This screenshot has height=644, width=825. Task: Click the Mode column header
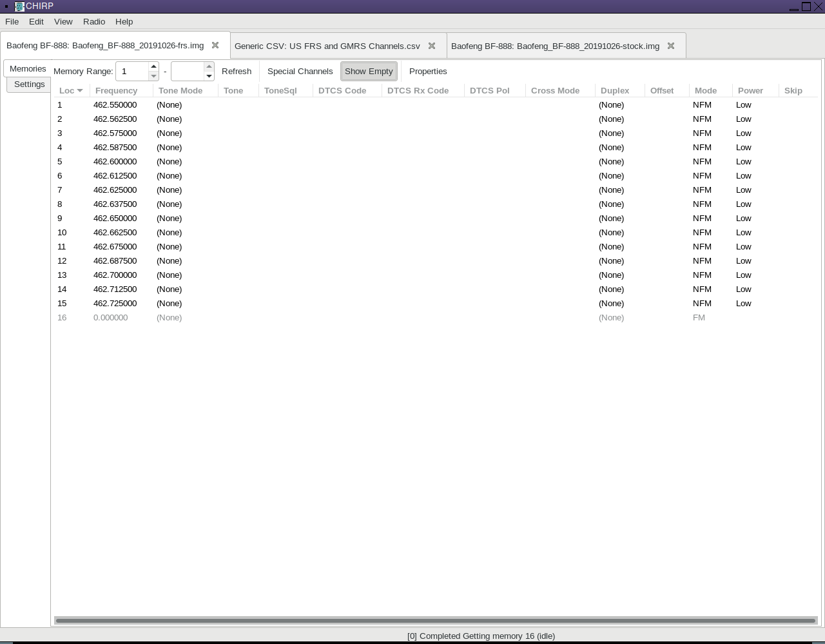tap(711, 91)
